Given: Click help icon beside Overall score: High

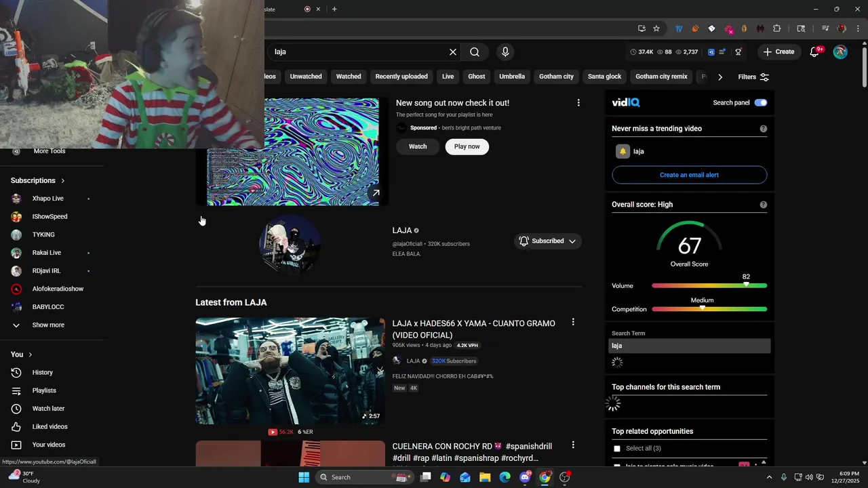Looking at the screenshot, I should click(764, 205).
